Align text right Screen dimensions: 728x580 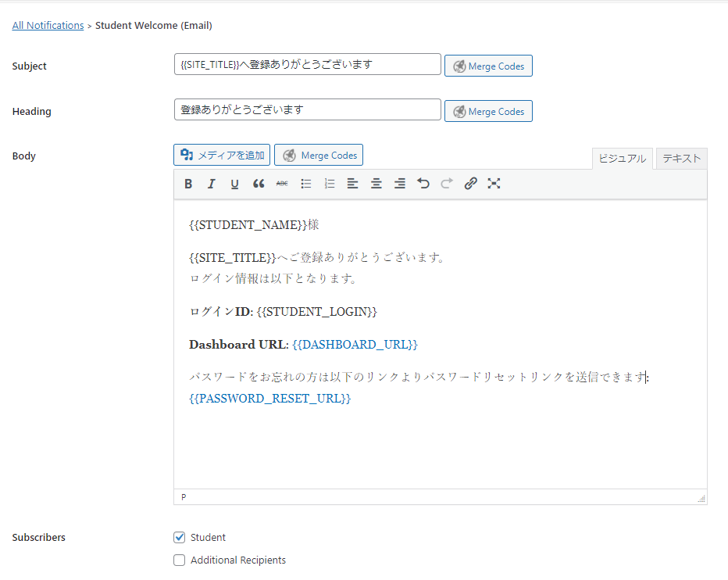tap(400, 184)
